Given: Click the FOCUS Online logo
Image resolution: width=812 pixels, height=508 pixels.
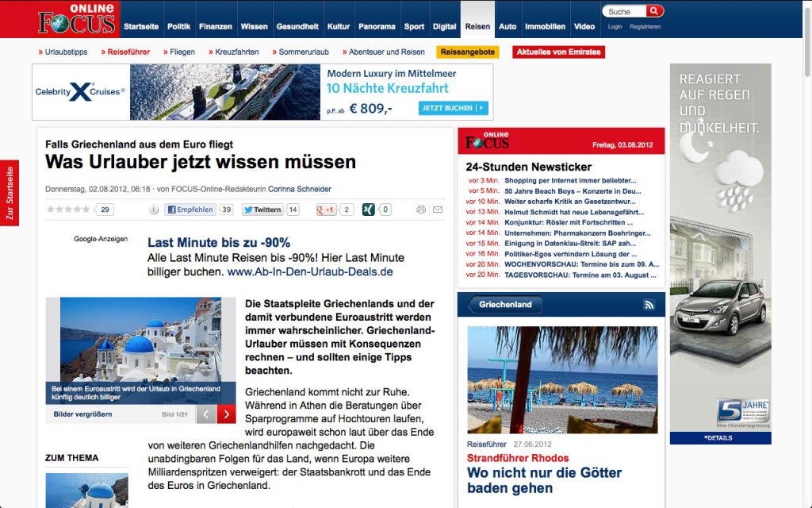Looking at the screenshot, I should click(76, 19).
